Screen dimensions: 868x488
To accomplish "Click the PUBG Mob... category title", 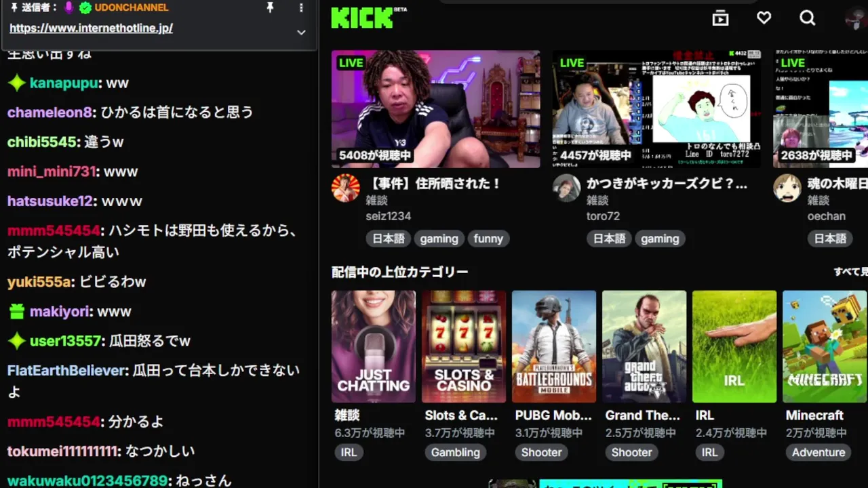I will (x=553, y=415).
